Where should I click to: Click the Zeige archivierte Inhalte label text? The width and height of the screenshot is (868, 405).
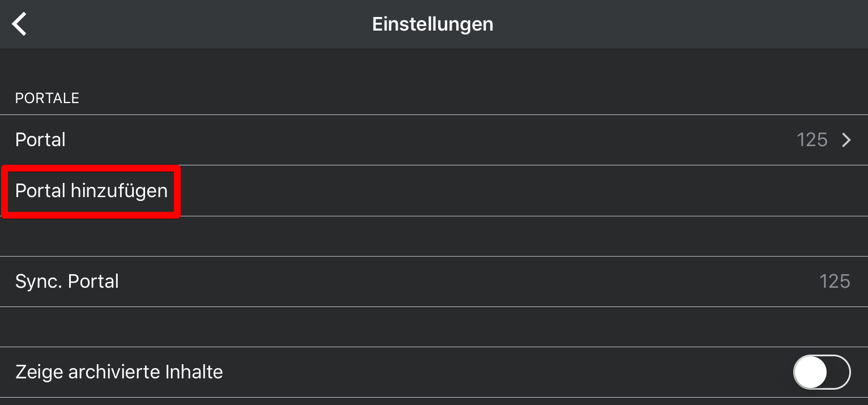[x=119, y=372]
